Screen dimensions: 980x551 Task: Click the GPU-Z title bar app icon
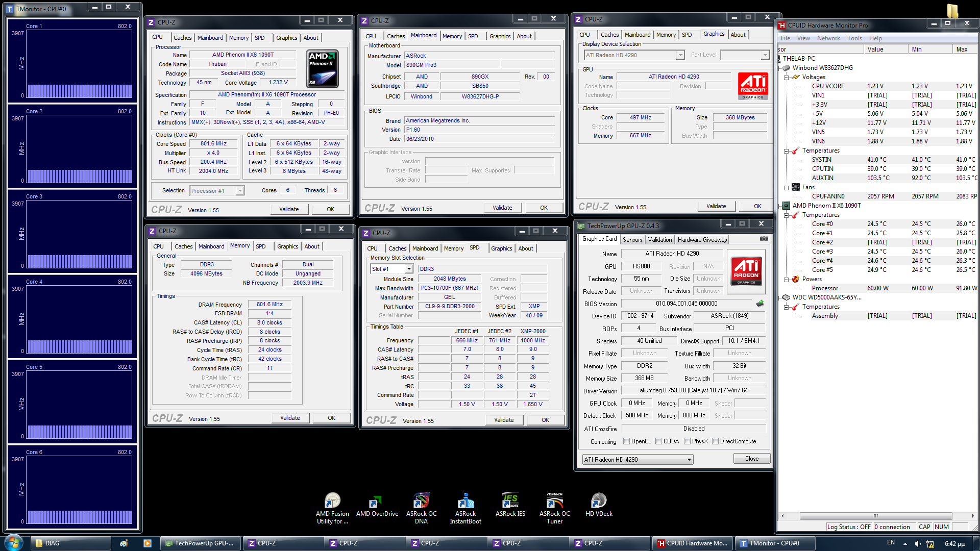click(581, 226)
